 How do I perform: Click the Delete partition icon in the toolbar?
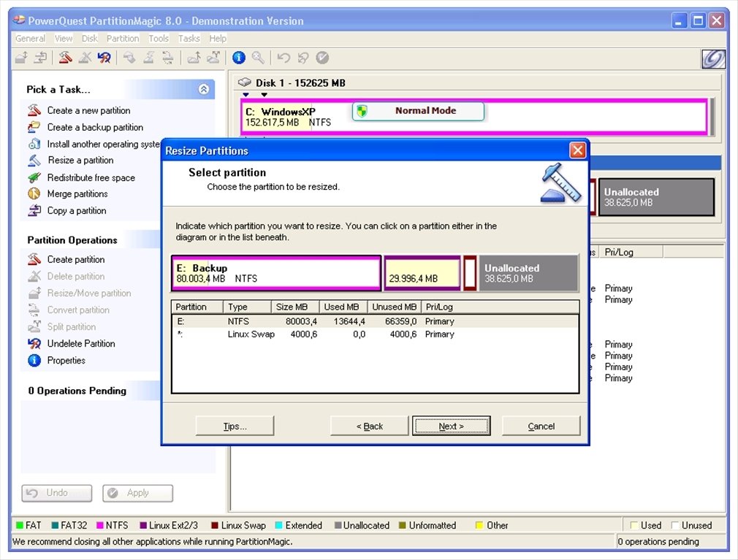(85, 58)
